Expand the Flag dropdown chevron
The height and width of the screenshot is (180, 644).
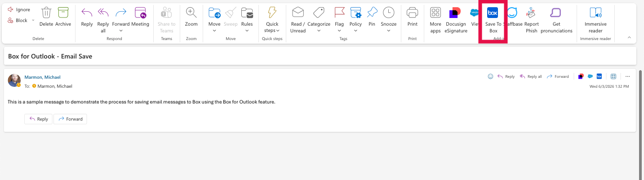(x=339, y=31)
